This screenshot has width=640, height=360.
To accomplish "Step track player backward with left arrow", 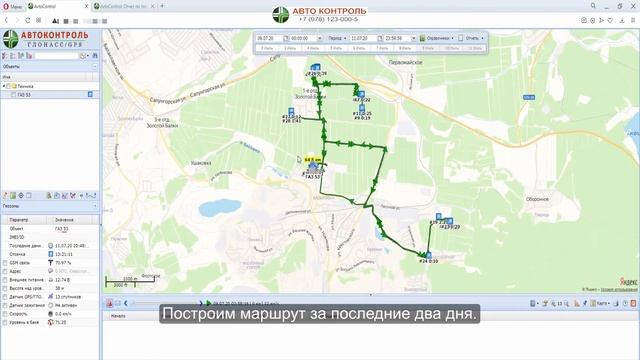I will (x=126, y=303).
